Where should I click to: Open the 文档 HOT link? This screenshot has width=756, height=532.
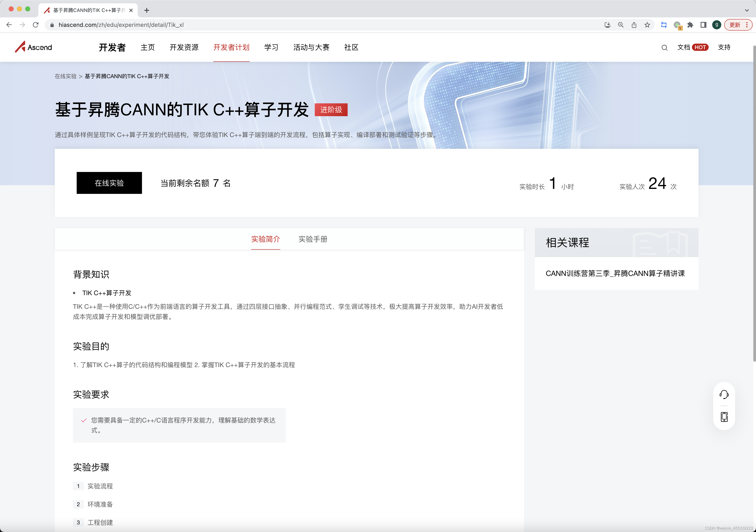693,47
